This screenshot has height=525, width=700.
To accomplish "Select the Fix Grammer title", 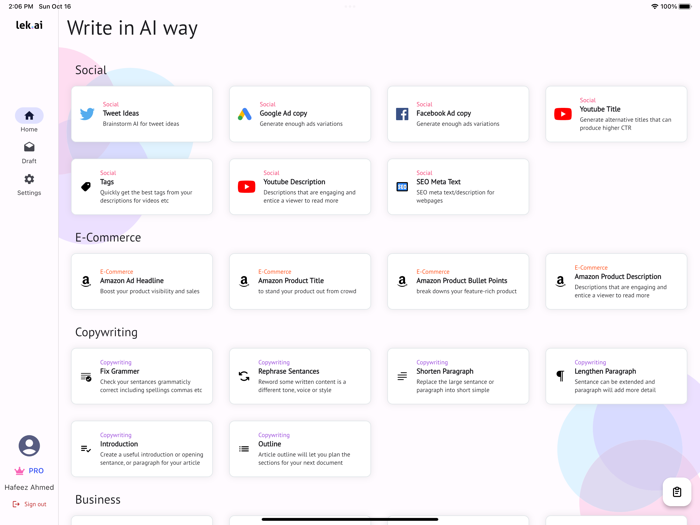I will [120, 371].
